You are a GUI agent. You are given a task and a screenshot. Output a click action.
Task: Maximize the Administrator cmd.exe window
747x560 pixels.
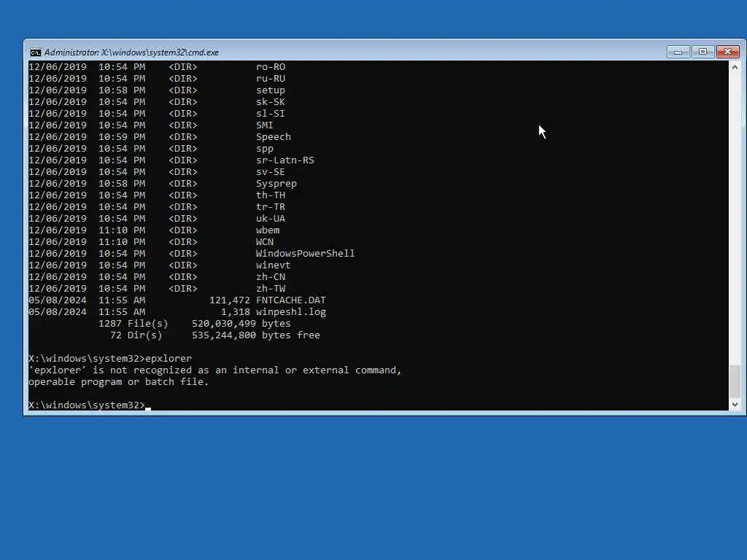[703, 52]
